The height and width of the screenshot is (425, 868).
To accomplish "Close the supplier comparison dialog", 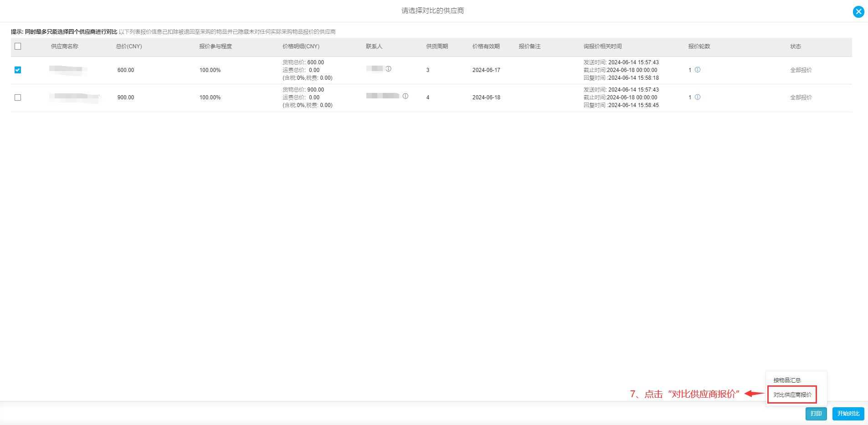I will 858,12.
